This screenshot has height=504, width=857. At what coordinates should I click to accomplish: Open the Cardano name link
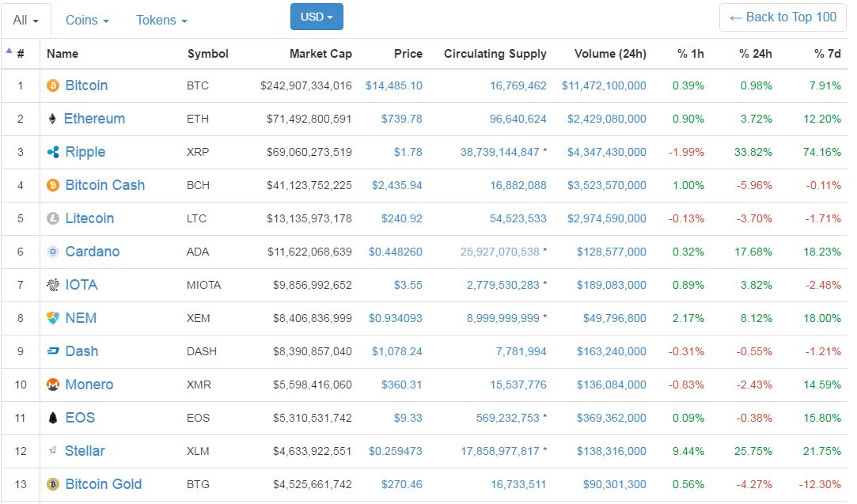(x=93, y=252)
